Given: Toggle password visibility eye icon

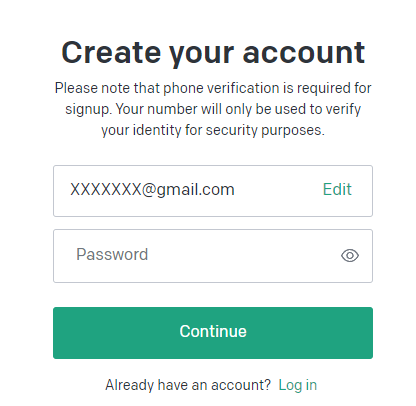Looking at the screenshot, I should pos(350,256).
